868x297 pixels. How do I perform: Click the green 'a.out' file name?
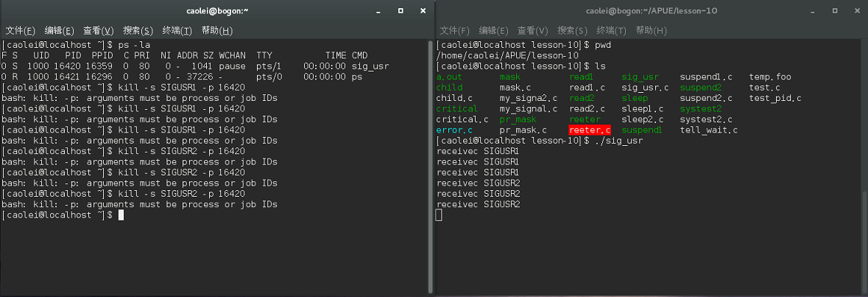click(x=449, y=77)
